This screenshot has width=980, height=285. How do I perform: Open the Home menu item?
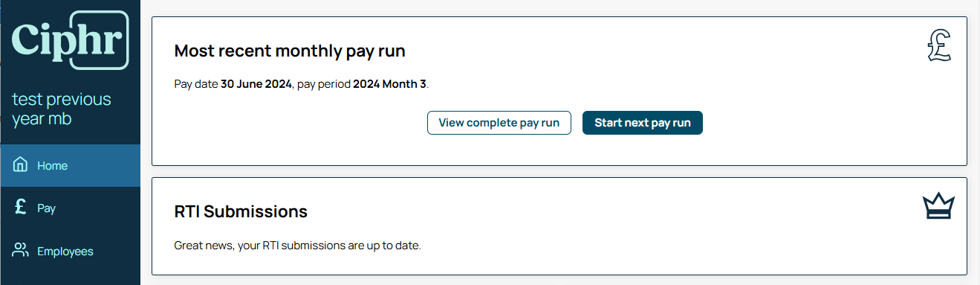pyautogui.click(x=70, y=165)
